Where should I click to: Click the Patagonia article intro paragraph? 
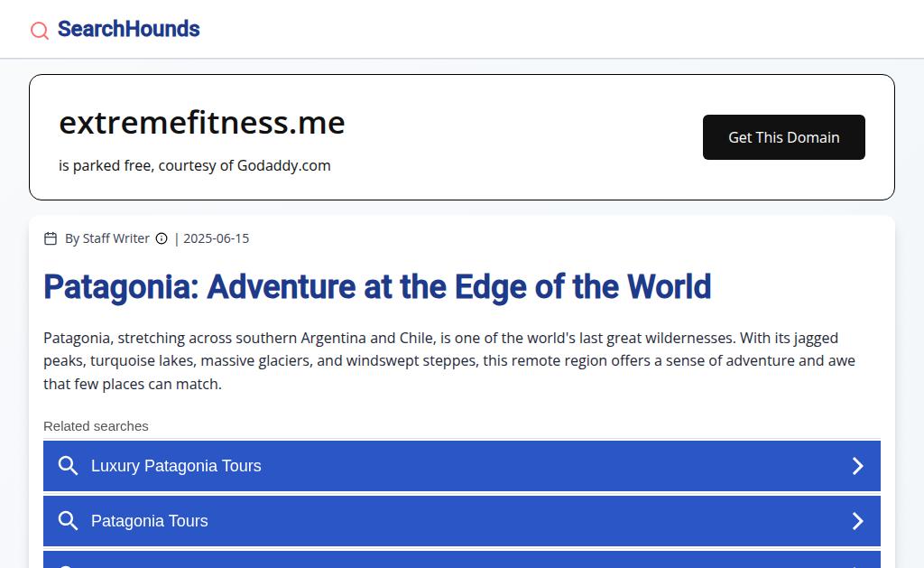(449, 360)
